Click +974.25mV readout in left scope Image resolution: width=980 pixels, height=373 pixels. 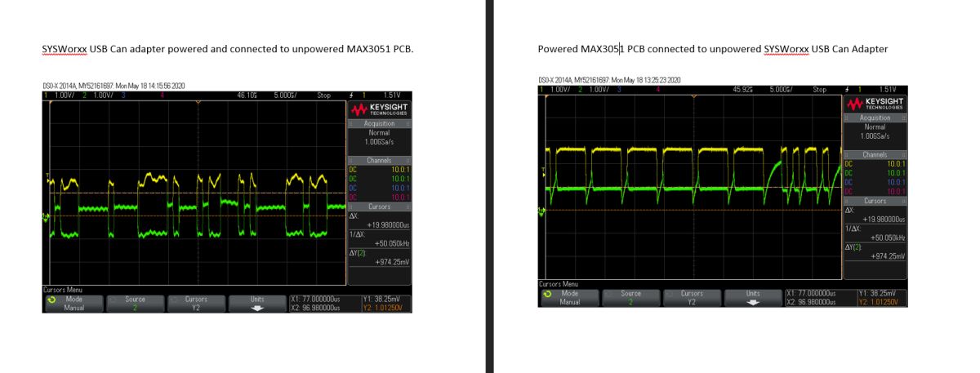(393, 262)
